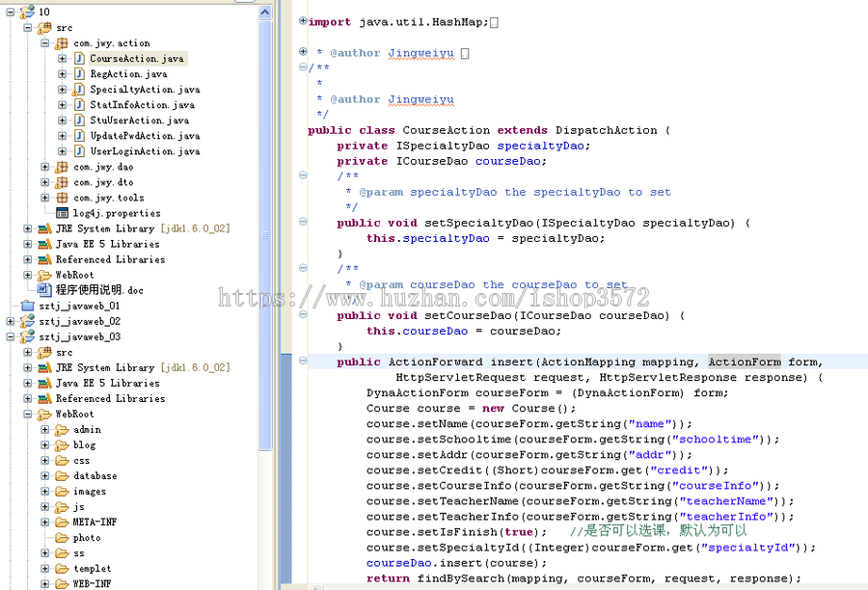Expand the com.jwy.tools package
This screenshot has height=590, width=868.
(x=44, y=198)
